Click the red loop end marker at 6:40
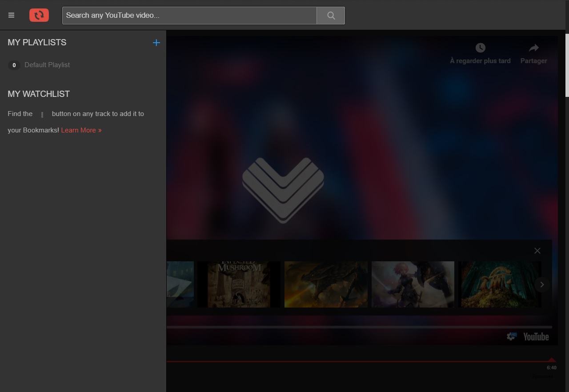 click(x=552, y=360)
